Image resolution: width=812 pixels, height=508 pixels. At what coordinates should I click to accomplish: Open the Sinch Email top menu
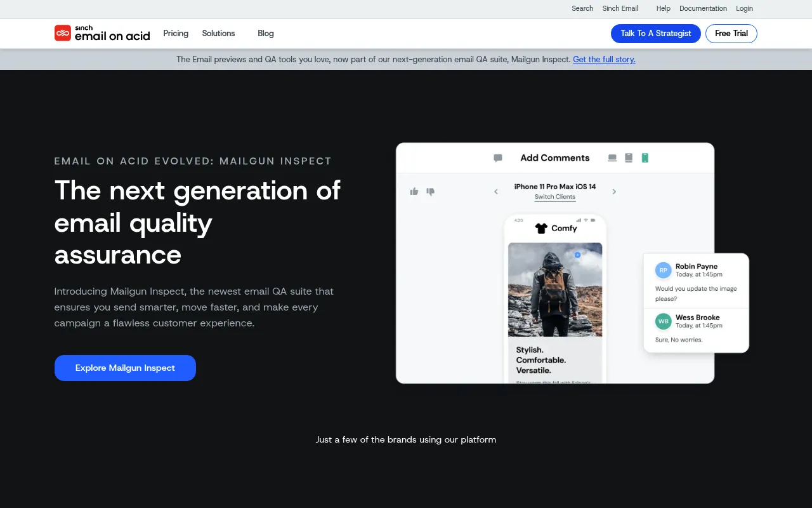620,8
